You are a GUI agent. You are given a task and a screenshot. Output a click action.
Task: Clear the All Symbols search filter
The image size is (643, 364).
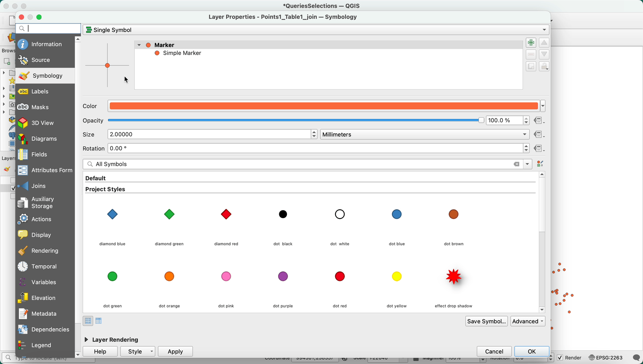[516, 164]
